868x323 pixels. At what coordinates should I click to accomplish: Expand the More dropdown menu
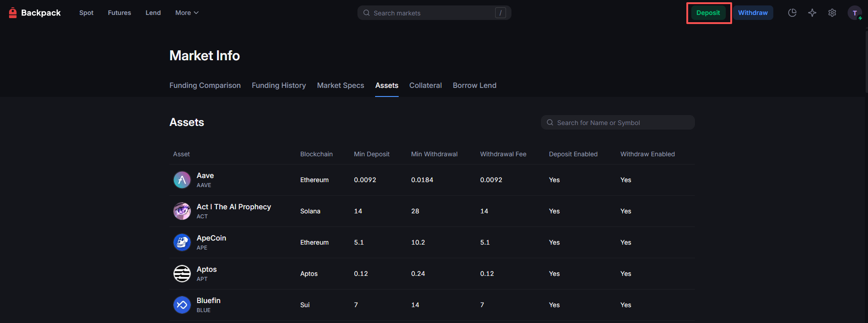pyautogui.click(x=187, y=13)
